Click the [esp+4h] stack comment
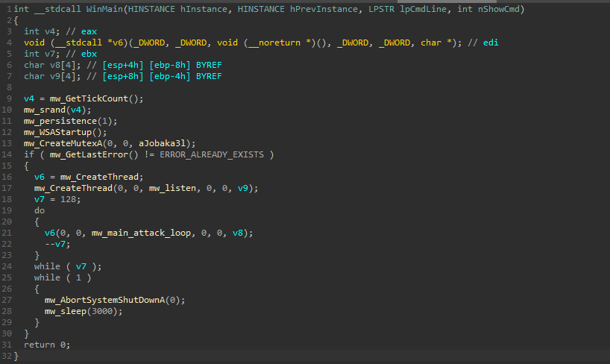 tap(123, 65)
